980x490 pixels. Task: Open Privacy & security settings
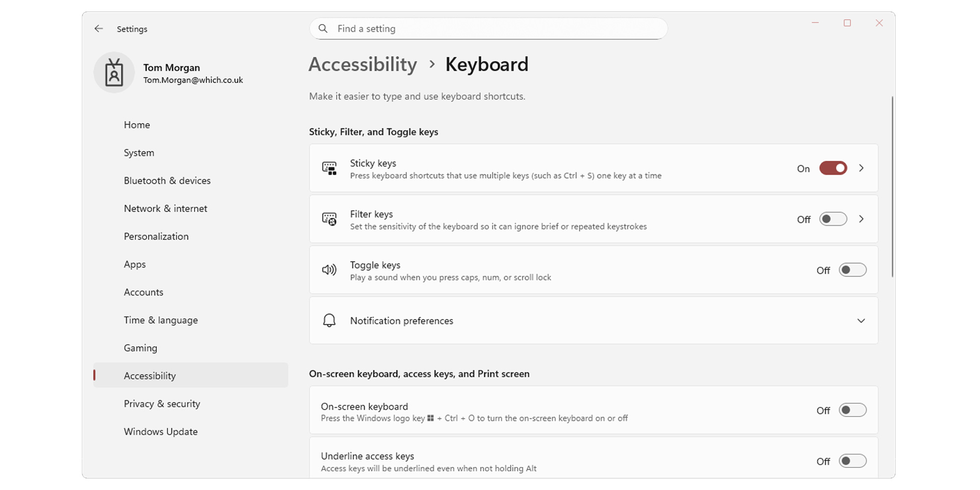click(162, 403)
